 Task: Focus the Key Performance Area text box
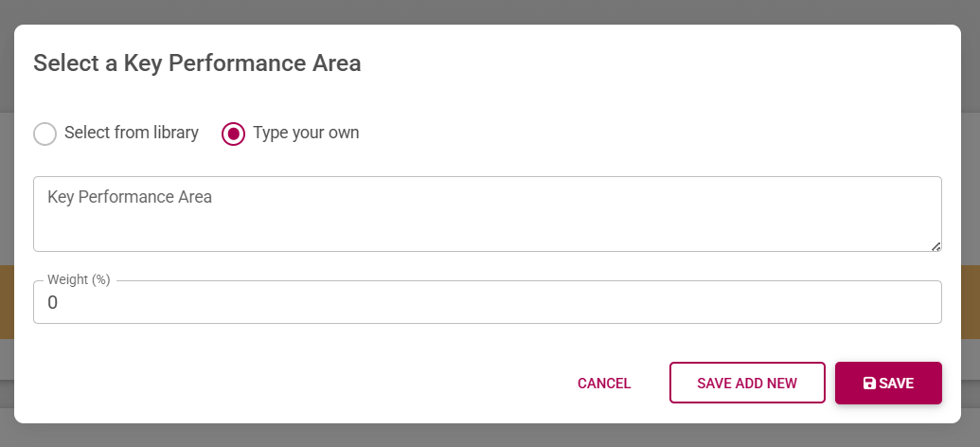[487, 214]
